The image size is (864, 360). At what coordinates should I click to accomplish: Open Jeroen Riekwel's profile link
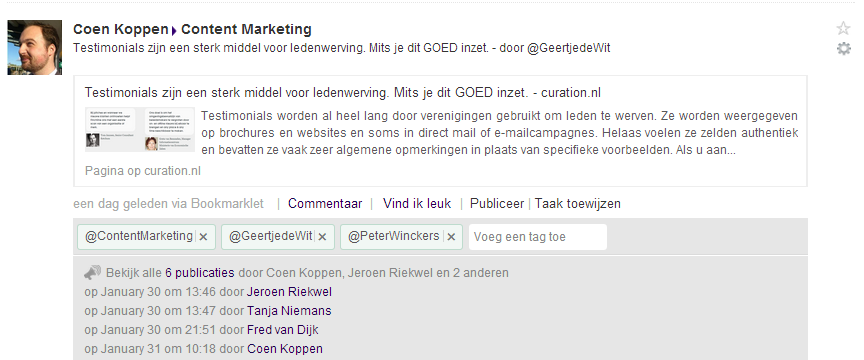(x=289, y=292)
